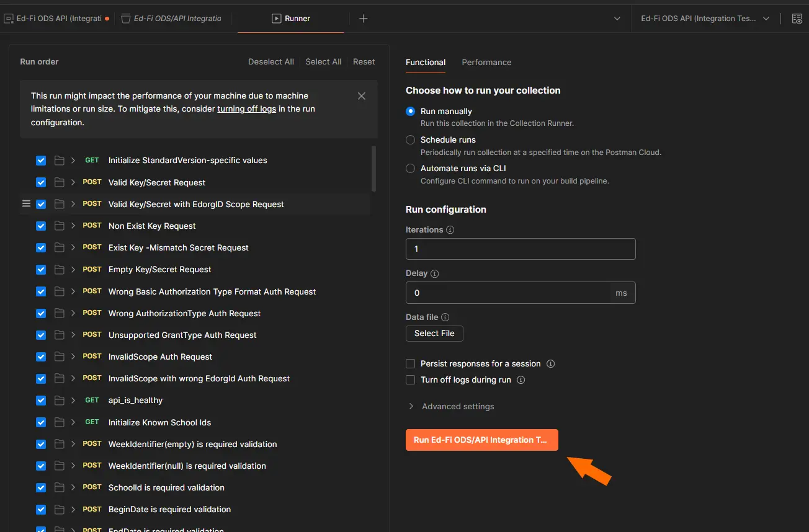The height and width of the screenshot is (532, 809).
Task: Expand the Non Exist Key Request folder
Action: coord(73,226)
